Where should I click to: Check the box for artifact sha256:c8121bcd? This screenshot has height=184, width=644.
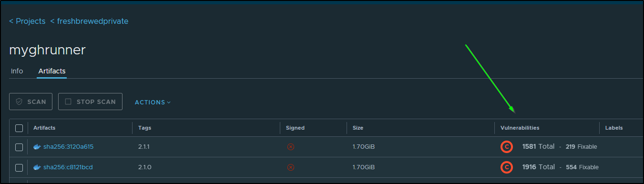(x=19, y=167)
